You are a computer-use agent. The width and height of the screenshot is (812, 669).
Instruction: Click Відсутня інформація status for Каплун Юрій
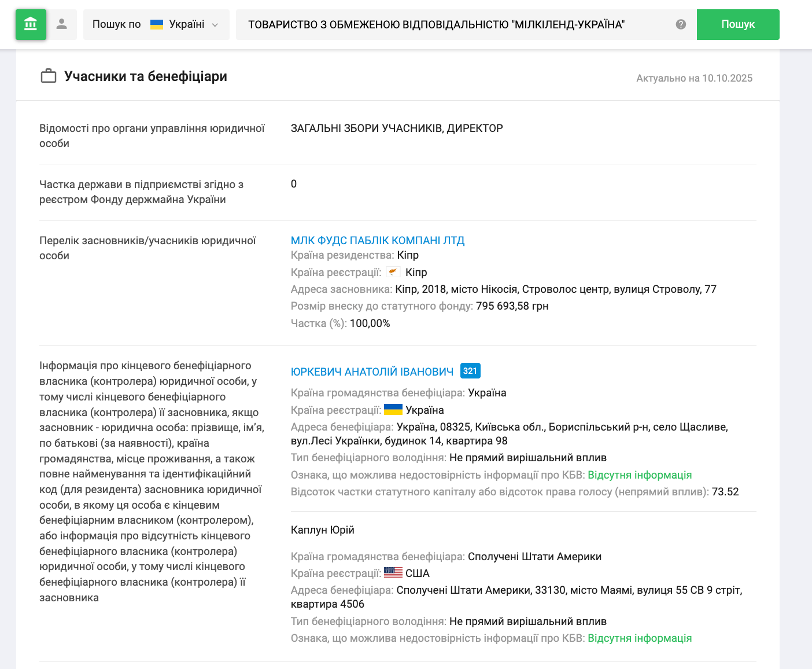pyautogui.click(x=640, y=638)
